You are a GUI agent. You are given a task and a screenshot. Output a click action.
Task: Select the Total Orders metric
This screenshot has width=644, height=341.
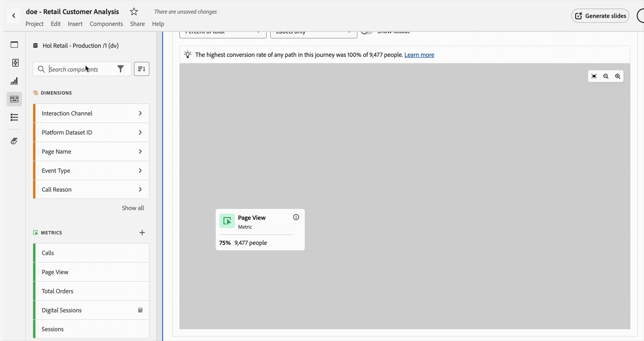click(x=91, y=291)
